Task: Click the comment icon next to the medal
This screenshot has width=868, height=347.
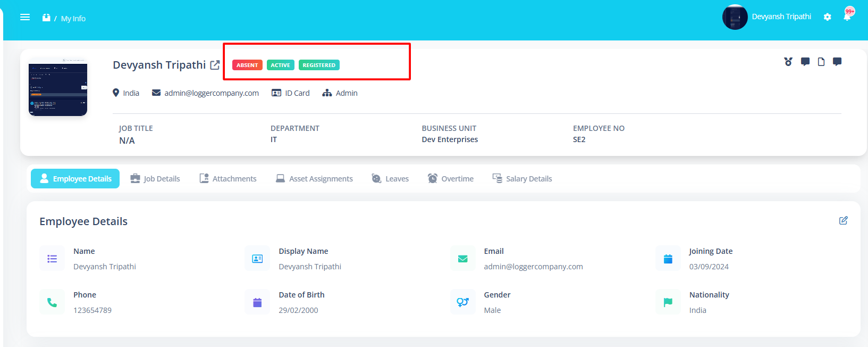Action: [805, 62]
